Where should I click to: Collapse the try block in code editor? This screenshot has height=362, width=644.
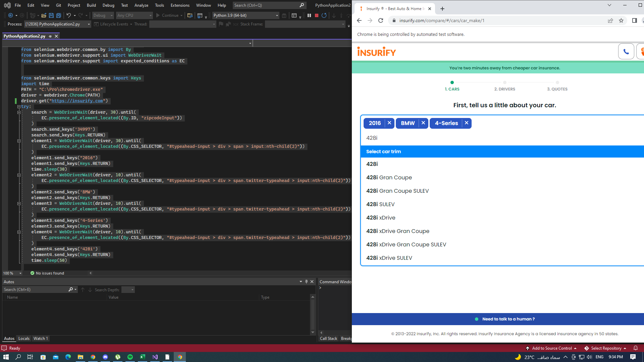[19, 107]
